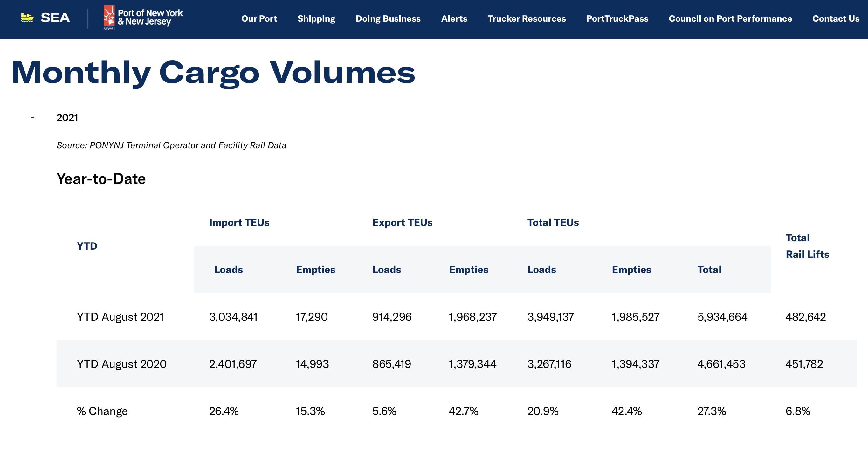Select the Import TEUs column header
The width and height of the screenshot is (868, 457).
pos(239,222)
